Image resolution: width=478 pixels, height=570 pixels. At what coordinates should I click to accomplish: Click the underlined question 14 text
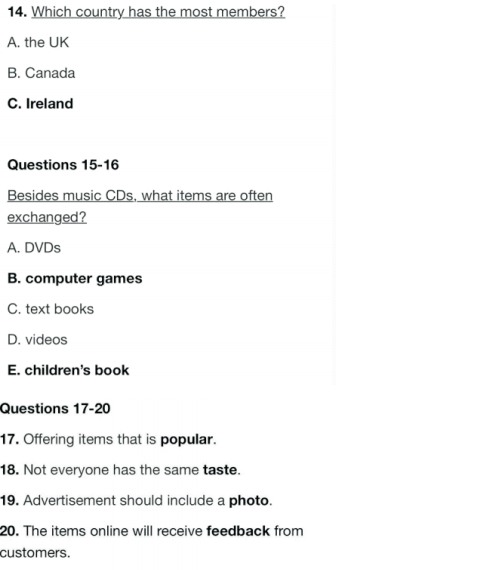point(158,12)
